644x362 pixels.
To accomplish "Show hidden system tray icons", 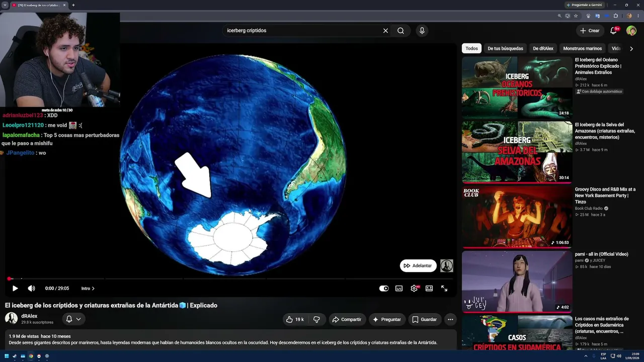I will click(x=586, y=356).
